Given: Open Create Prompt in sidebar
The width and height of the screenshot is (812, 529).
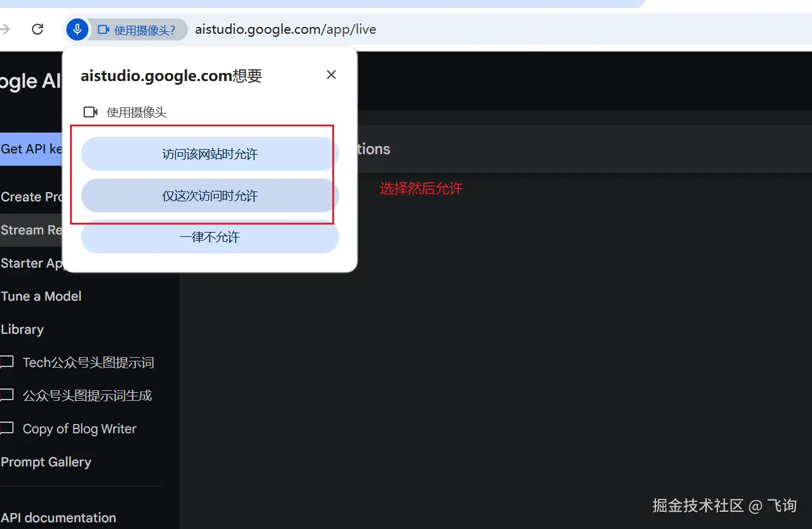Looking at the screenshot, I should tap(31, 197).
